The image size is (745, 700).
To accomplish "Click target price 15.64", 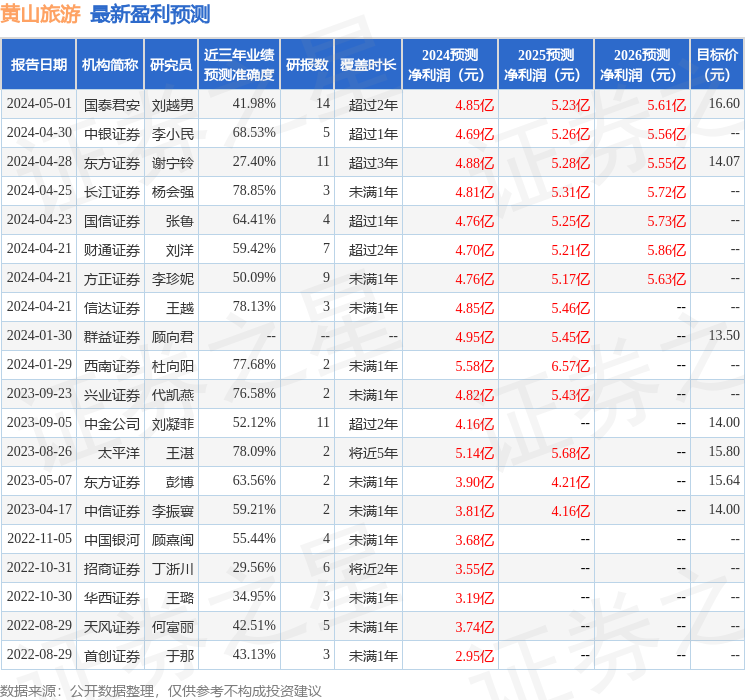I will [724, 480].
